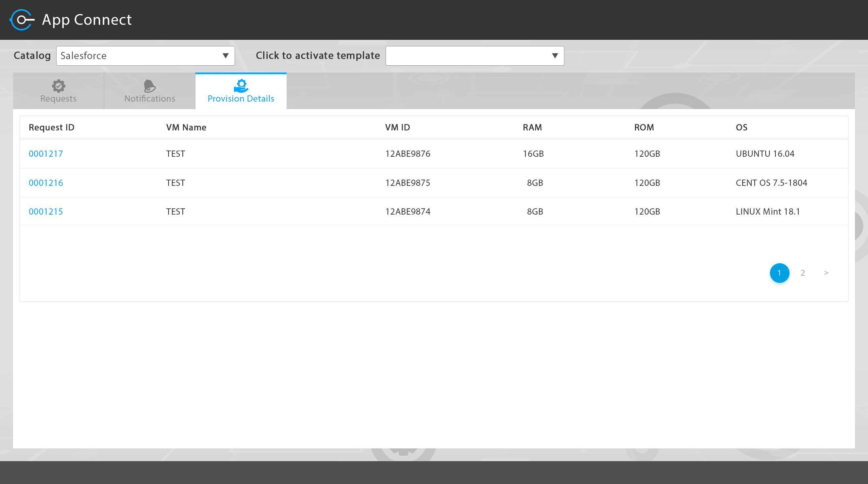Screen dimensions: 868x484
Task: Click the current page 1 indicator
Action: click(x=779, y=273)
